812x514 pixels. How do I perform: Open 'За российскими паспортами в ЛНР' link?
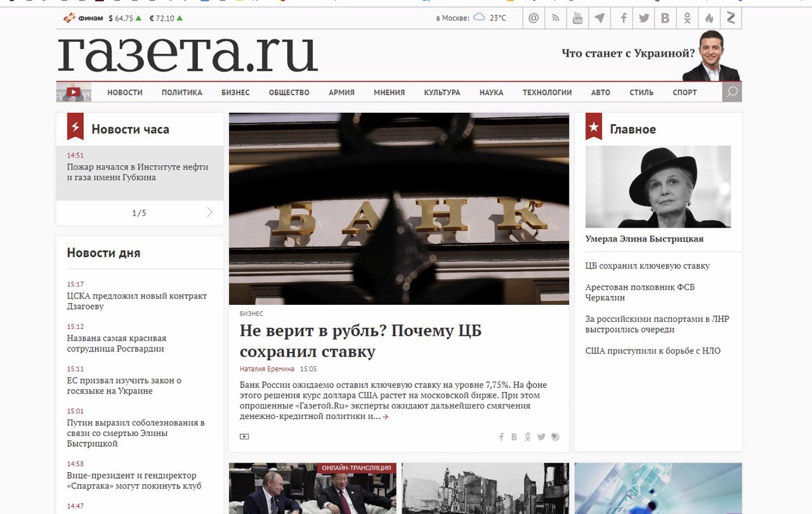coord(657,324)
